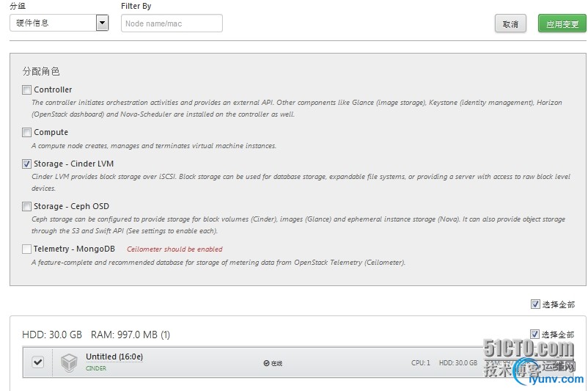Click the Untitled (16:0e) node name

pos(114,357)
